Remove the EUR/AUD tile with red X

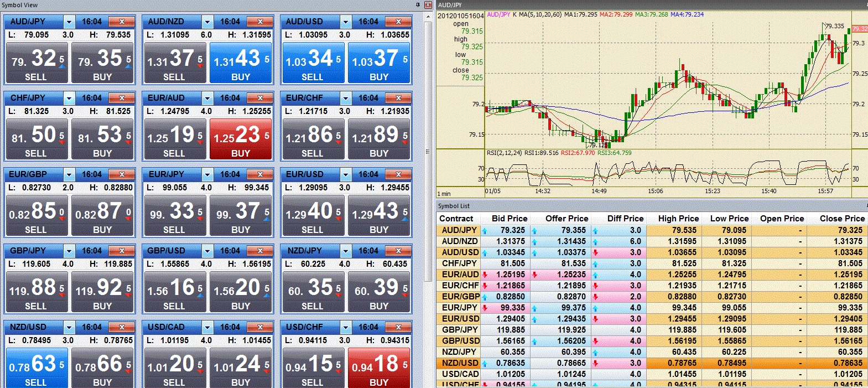(260, 98)
